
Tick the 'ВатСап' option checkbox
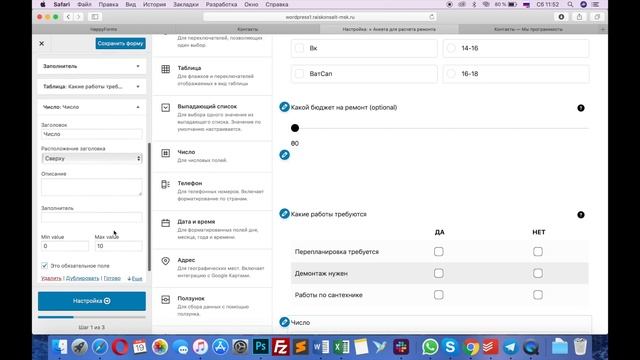click(300, 74)
